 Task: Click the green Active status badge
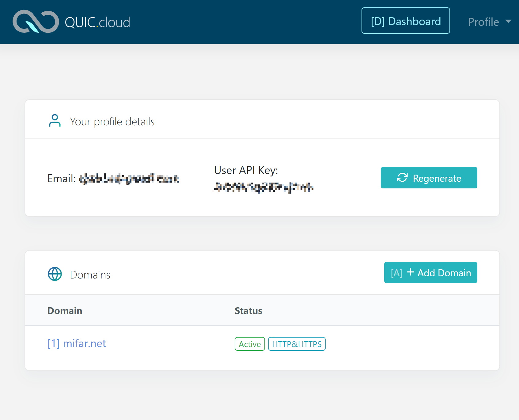click(x=249, y=344)
